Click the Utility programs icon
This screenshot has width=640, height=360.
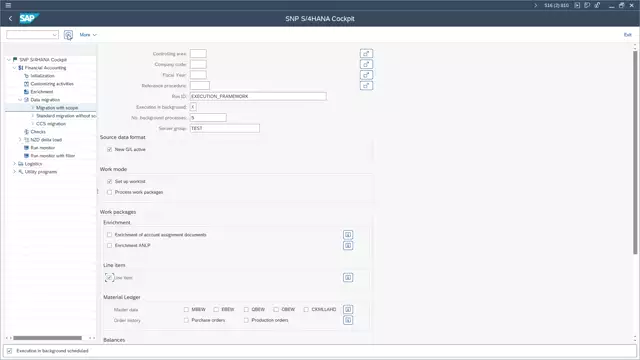[x=21, y=172]
